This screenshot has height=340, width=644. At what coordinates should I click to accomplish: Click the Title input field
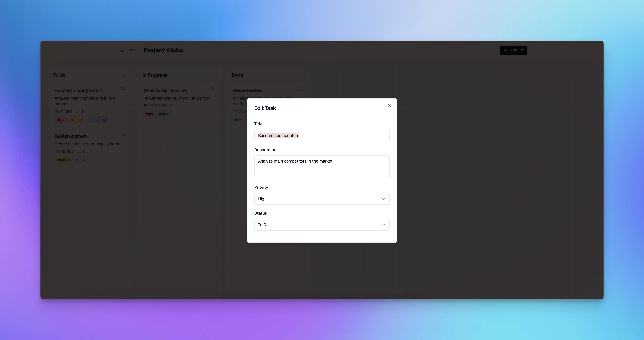[322, 136]
